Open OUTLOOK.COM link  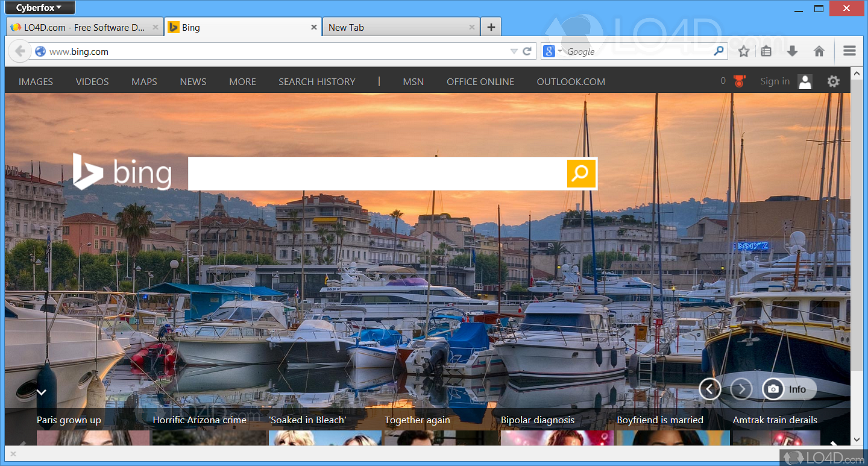(571, 81)
